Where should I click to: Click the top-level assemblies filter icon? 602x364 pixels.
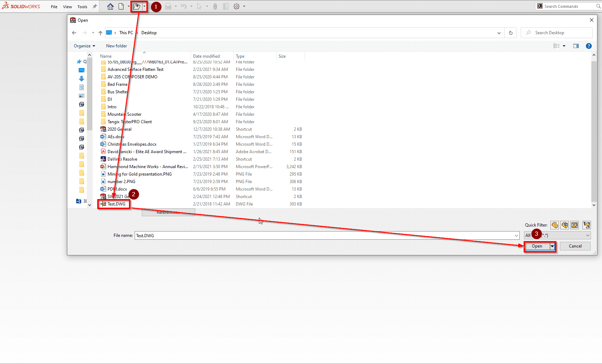click(587, 225)
